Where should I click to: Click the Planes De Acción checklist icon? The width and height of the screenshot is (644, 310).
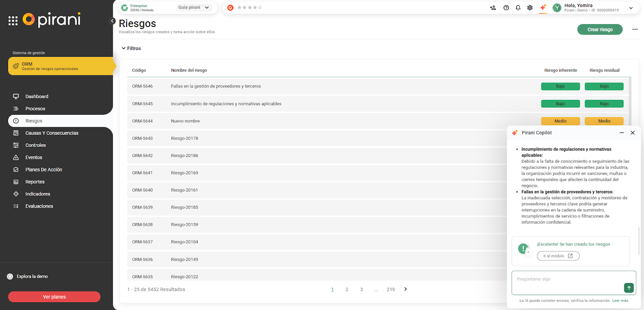pos(16,169)
